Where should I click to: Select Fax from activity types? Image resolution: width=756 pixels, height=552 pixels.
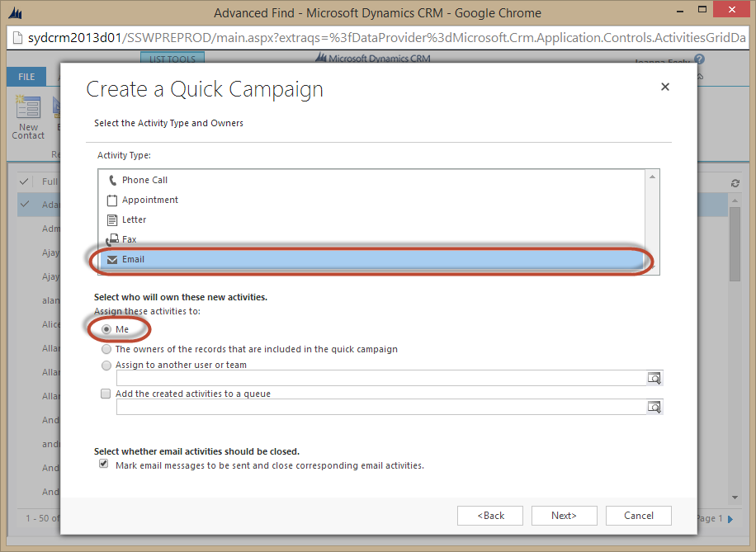[129, 239]
